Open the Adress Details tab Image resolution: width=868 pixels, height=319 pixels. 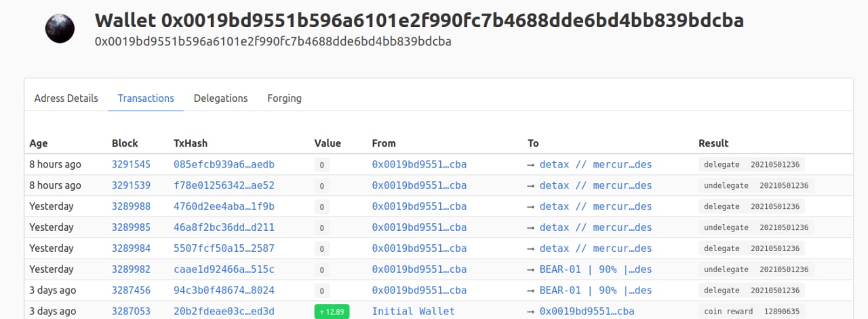tap(66, 98)
